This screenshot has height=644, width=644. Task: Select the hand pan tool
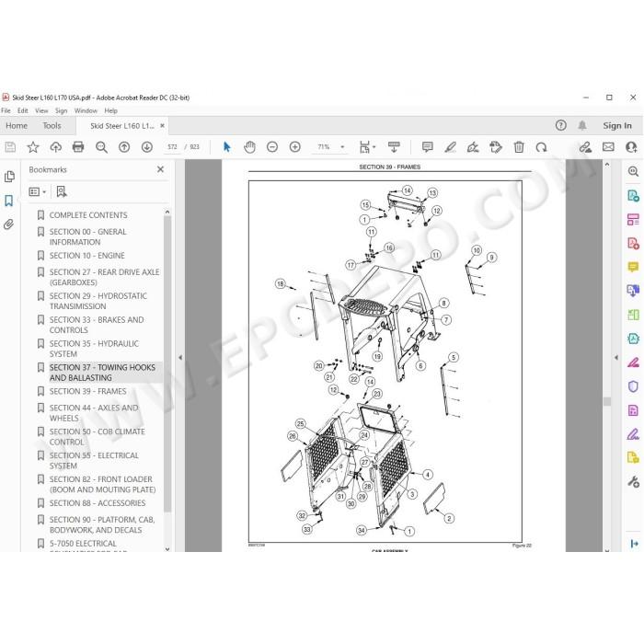pyautogui.click(x=249, y=146)
